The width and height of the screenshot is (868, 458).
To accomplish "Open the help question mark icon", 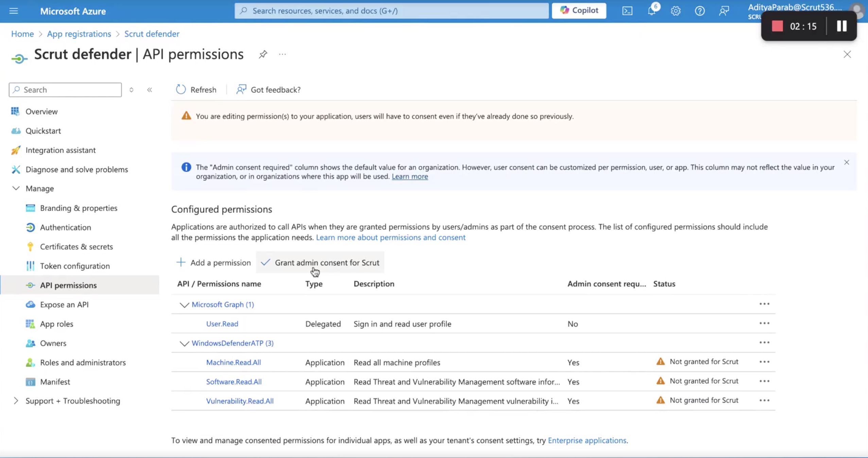I will (699, 11).
